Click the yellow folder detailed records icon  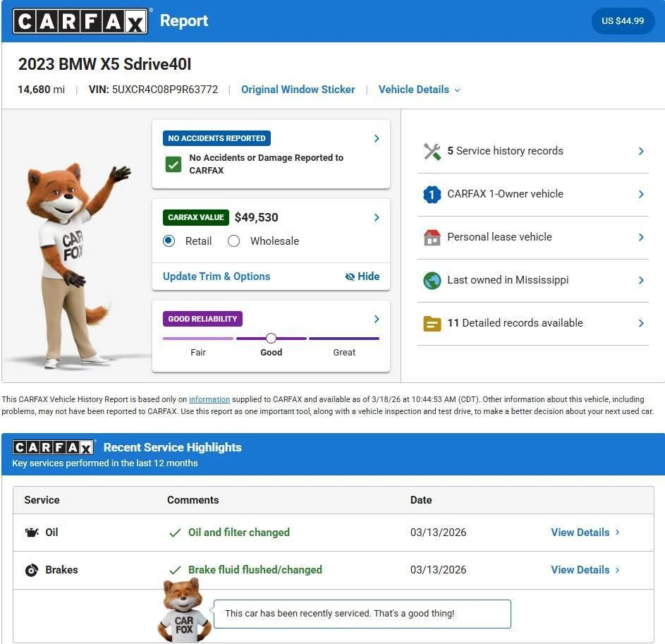pos(432,324)
